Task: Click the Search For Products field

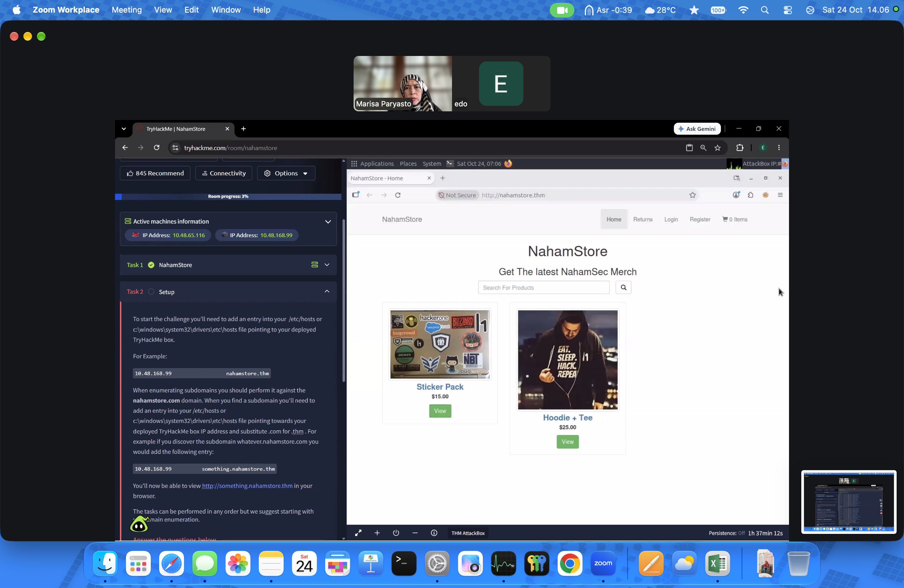Action: [544, 287]
